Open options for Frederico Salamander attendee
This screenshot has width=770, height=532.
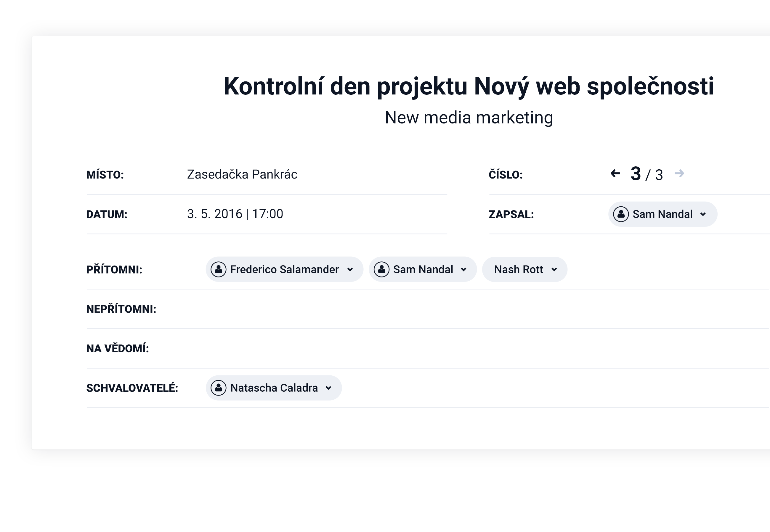point(350,269)
